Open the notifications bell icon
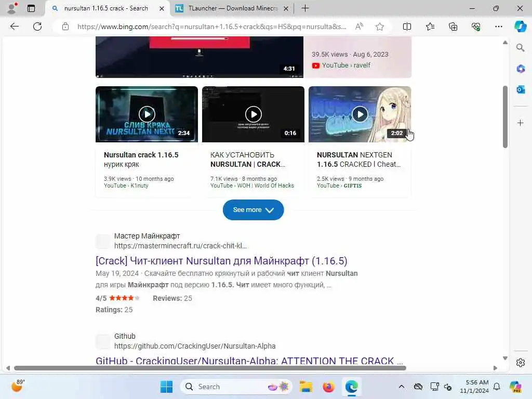532x399 pixels. click(x=497, y=387)
